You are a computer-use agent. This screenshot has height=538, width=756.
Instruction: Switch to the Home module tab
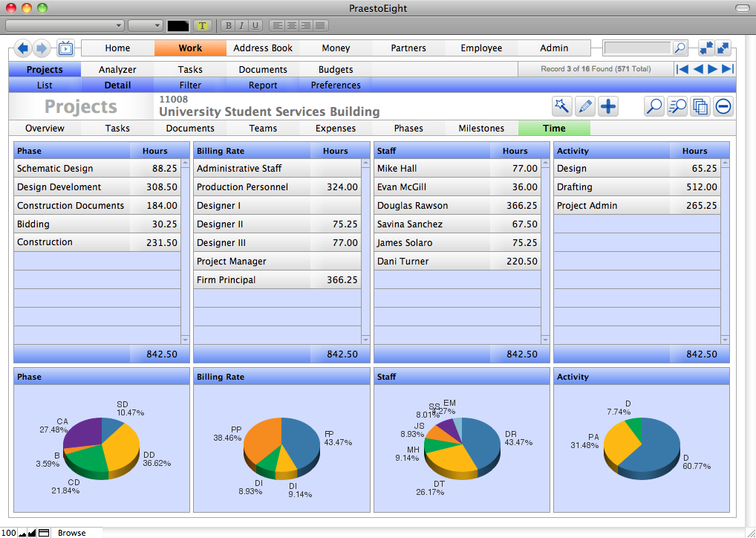pyautogui.click(x=117, y=48)
